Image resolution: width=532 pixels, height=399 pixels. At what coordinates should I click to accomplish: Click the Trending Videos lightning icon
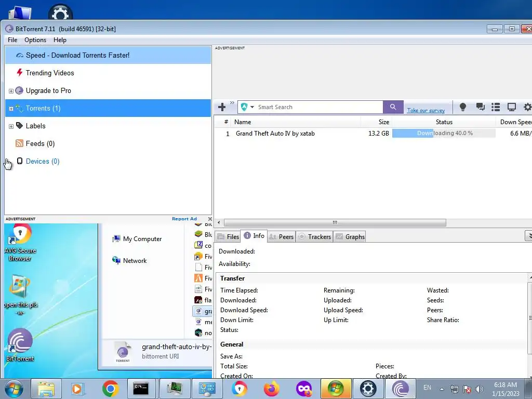click(x=20, y=73)
